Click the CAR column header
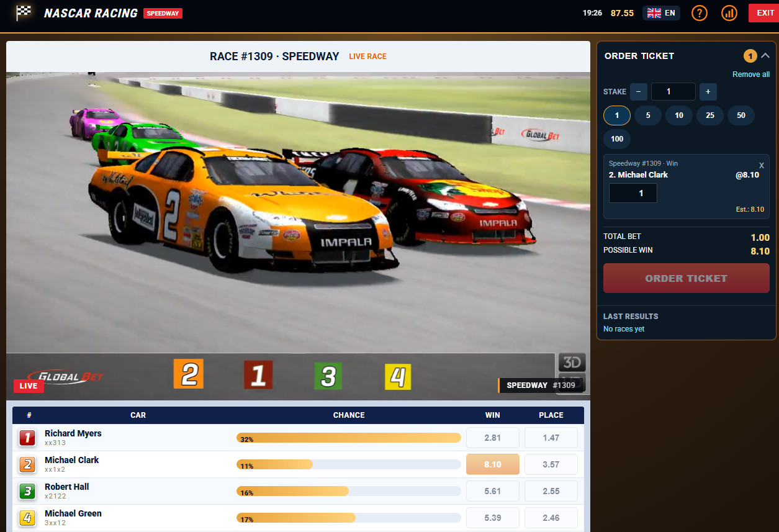The width and height of the screenshot is (779, 532). [138, 415]
